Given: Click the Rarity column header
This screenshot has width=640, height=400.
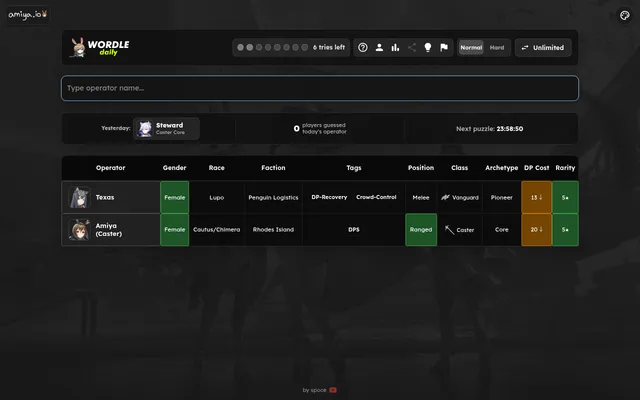Looking at the screenshot, I should pyautogui.click(x=565, y=168).
